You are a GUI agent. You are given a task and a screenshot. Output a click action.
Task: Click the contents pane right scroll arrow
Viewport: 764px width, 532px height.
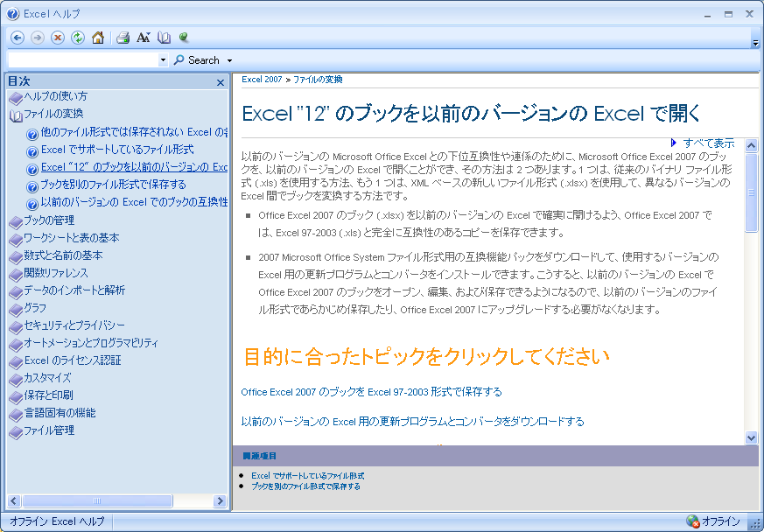[x=220, y=500]
